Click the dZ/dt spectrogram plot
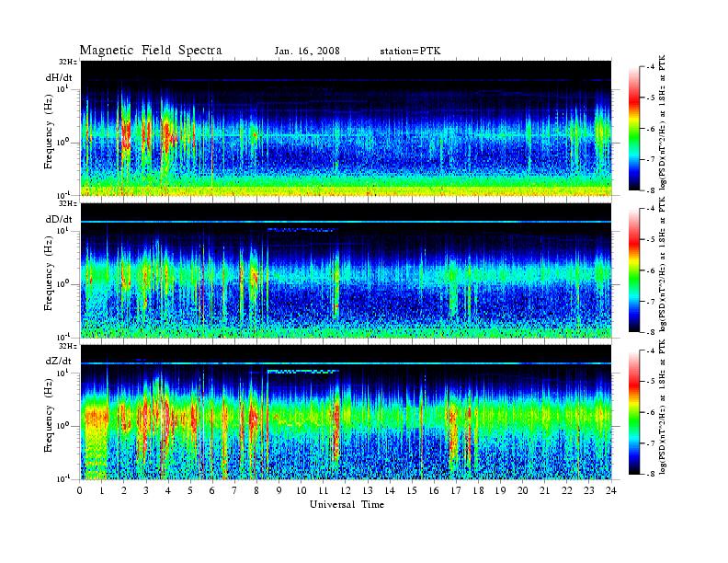 (347, 412)
